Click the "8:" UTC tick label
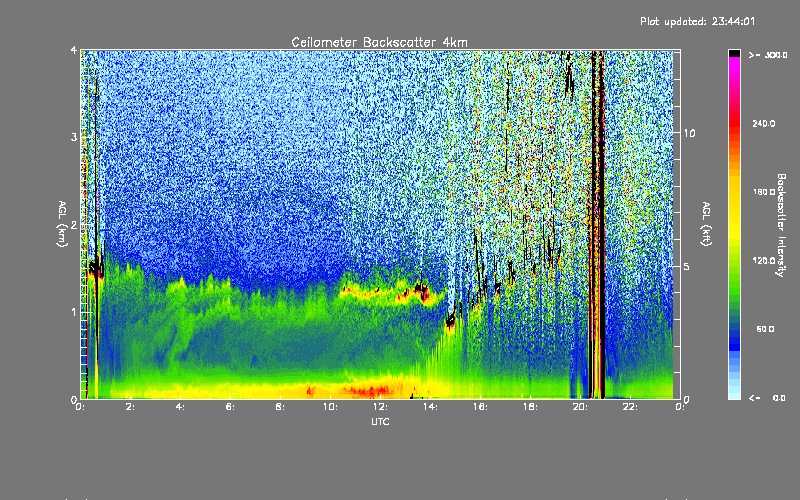The width and height of the screenshot is (800, 500). (281, 407)
